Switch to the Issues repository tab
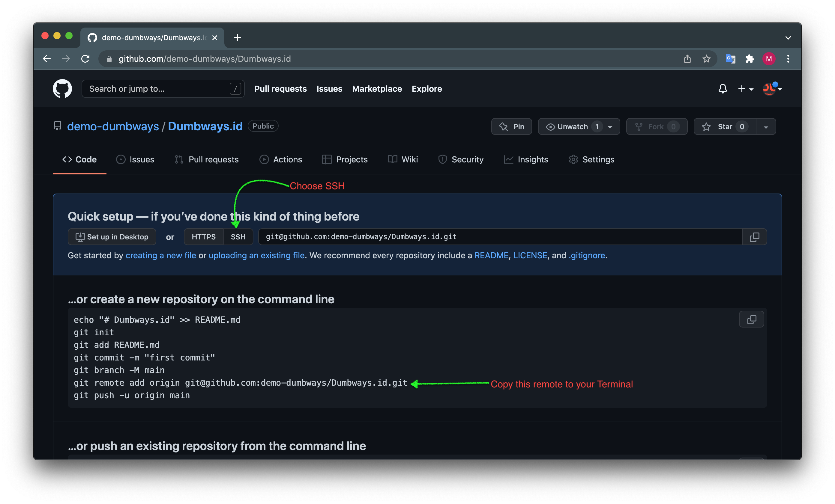The image size is (835, 504). click(135, 159)
